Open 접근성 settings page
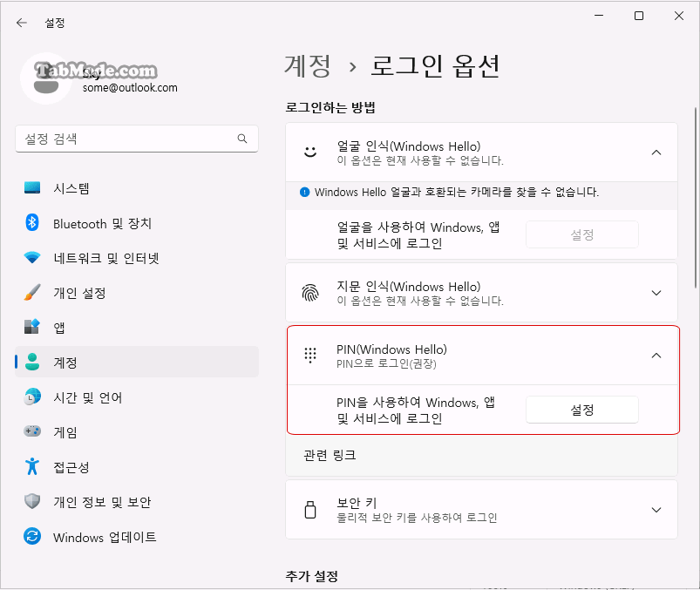700x590 pixels. pos(137,466)
